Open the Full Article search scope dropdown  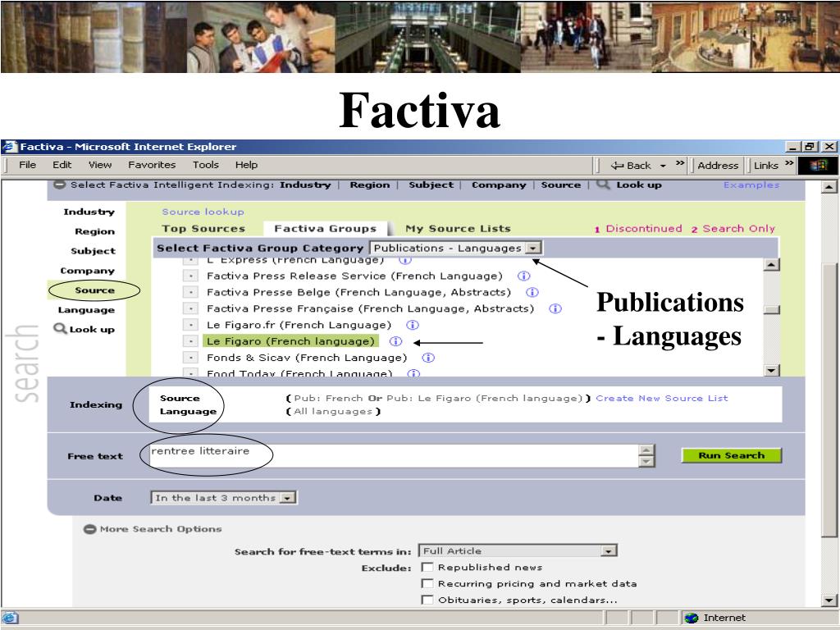[x=608, y=550]
